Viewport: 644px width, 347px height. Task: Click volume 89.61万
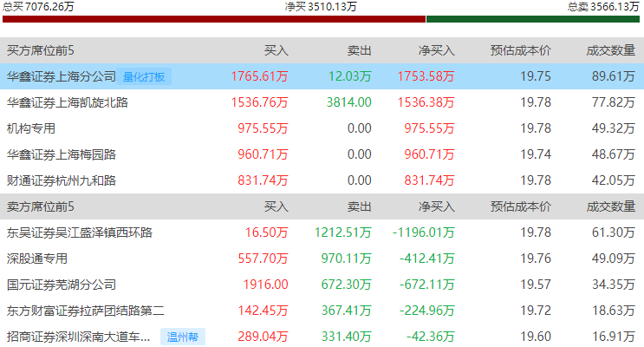pos(614,76)
